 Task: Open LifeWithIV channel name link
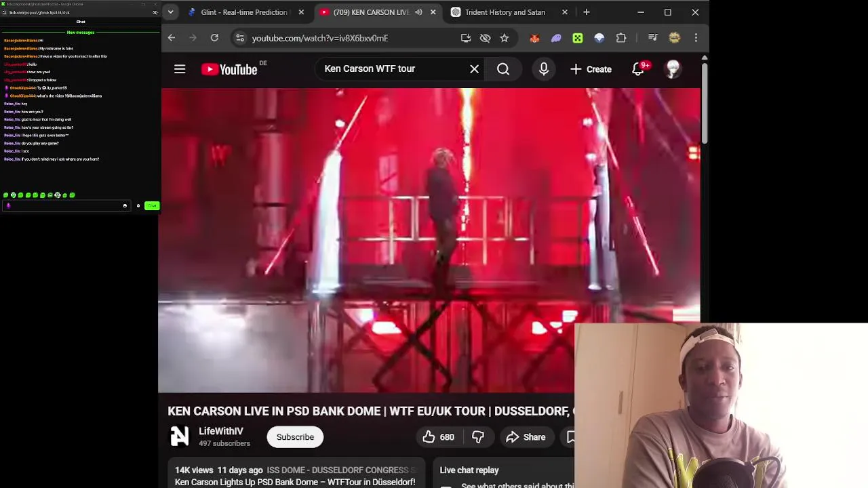click(x=221, y=431)
